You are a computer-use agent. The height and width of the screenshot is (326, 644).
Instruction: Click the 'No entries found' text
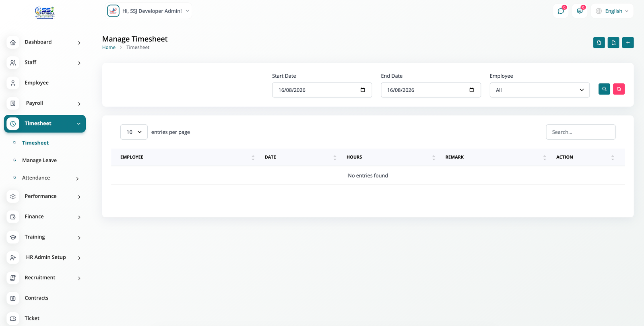pyautogui.click(x=368, y=176)
